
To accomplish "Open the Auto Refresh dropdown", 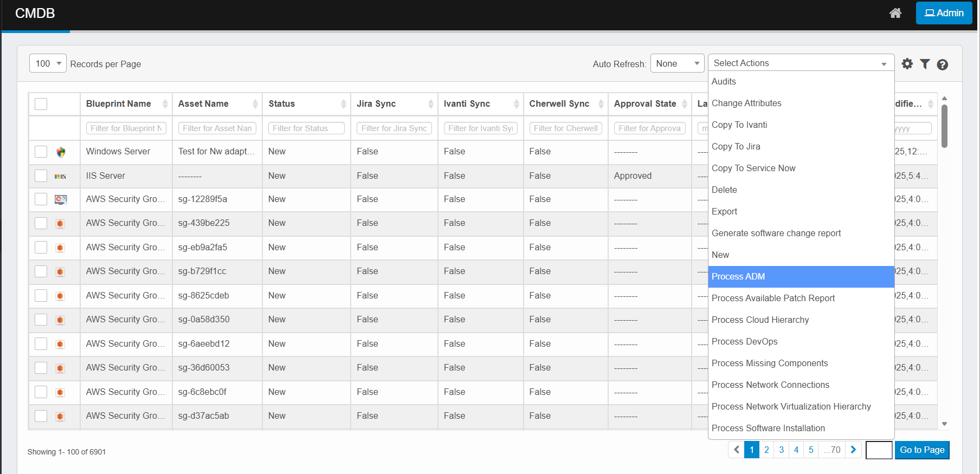I will point(677,63).
